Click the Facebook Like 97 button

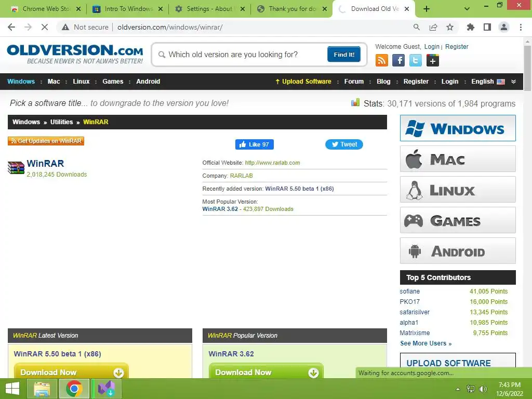[x=255, y=144]
